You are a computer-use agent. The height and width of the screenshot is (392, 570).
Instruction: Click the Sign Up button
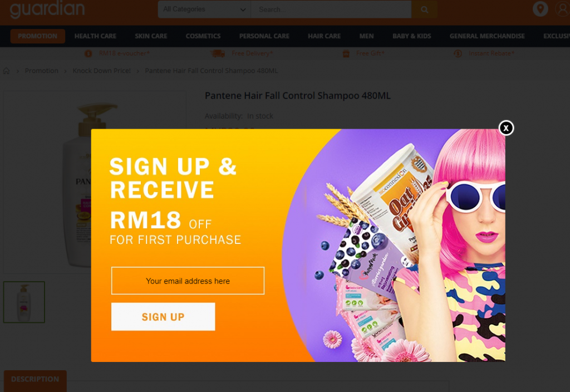163,317
